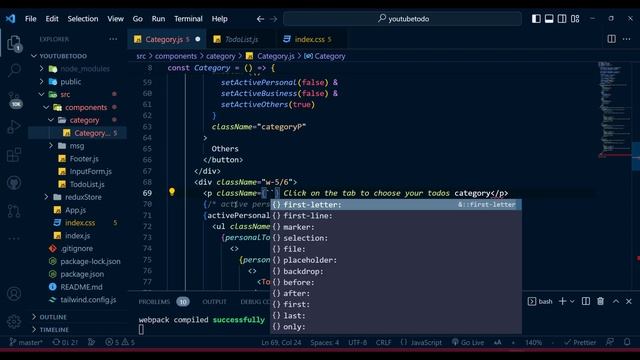
Task: Open the customize layout icon
Action: (575, 19)
